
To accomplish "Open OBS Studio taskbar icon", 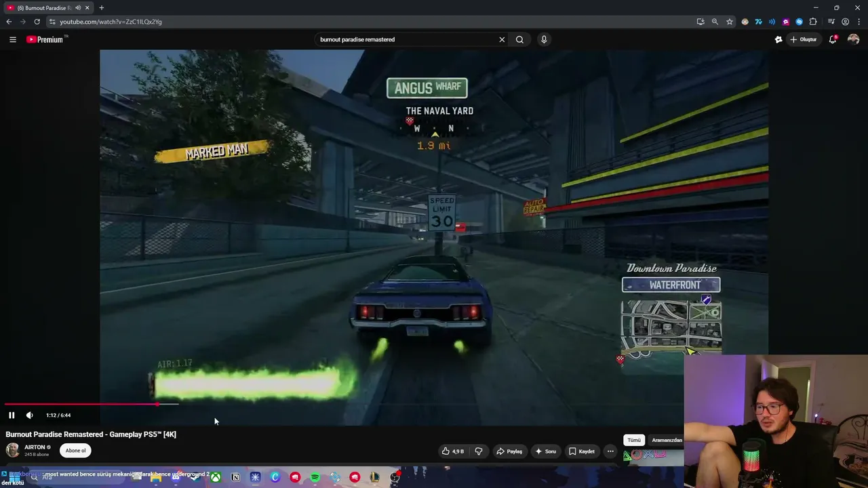I will pyautogui.click(x=395, y=477).
